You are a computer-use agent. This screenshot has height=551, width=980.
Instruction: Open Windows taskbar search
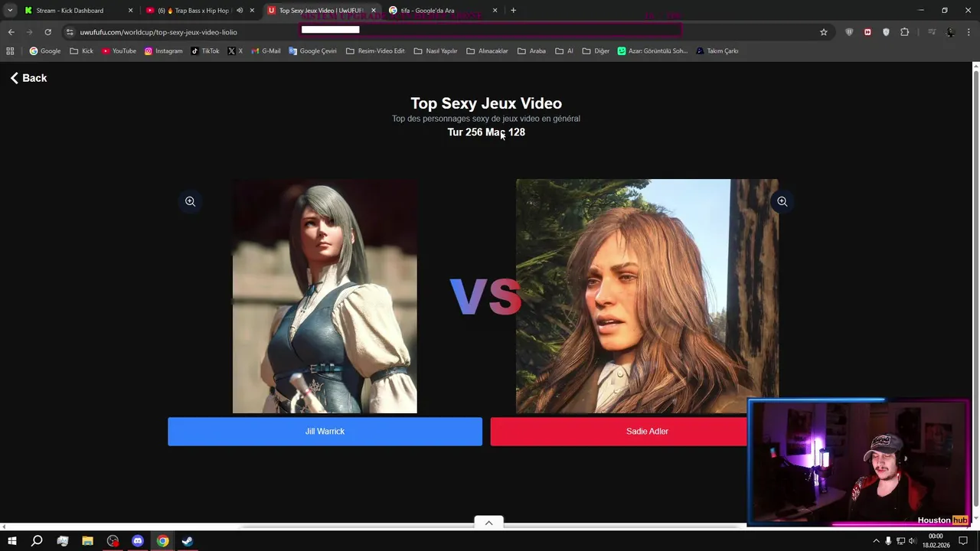(x=37, y=541)
